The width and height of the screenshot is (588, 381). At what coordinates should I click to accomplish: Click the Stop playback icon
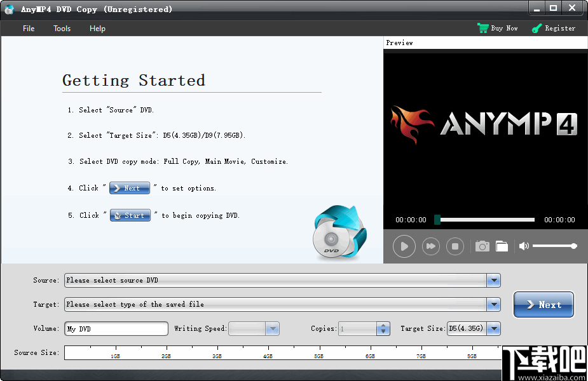(x=455, y=246)
